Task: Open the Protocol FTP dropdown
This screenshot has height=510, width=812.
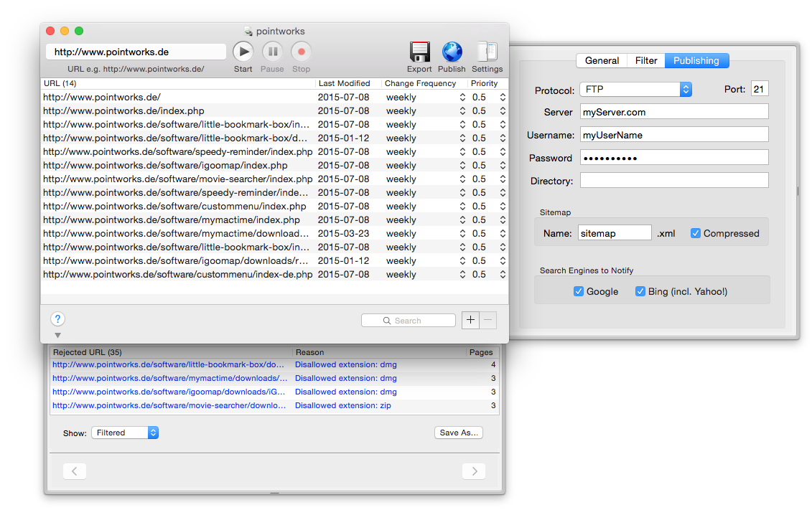Action: tap(636, 90)
